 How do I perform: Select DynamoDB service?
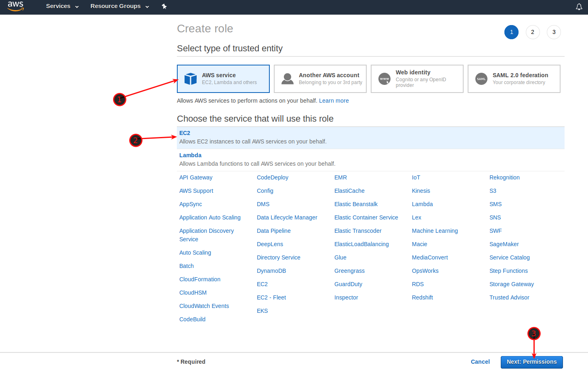tap(271, 271)
